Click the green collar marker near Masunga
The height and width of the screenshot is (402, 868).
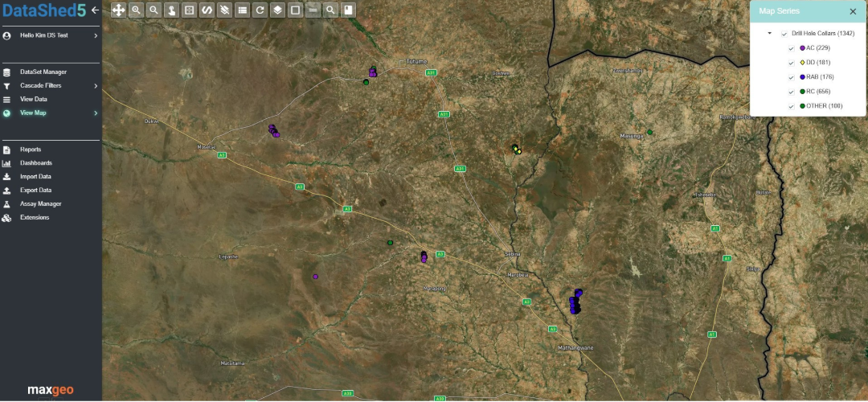point(650,132)
